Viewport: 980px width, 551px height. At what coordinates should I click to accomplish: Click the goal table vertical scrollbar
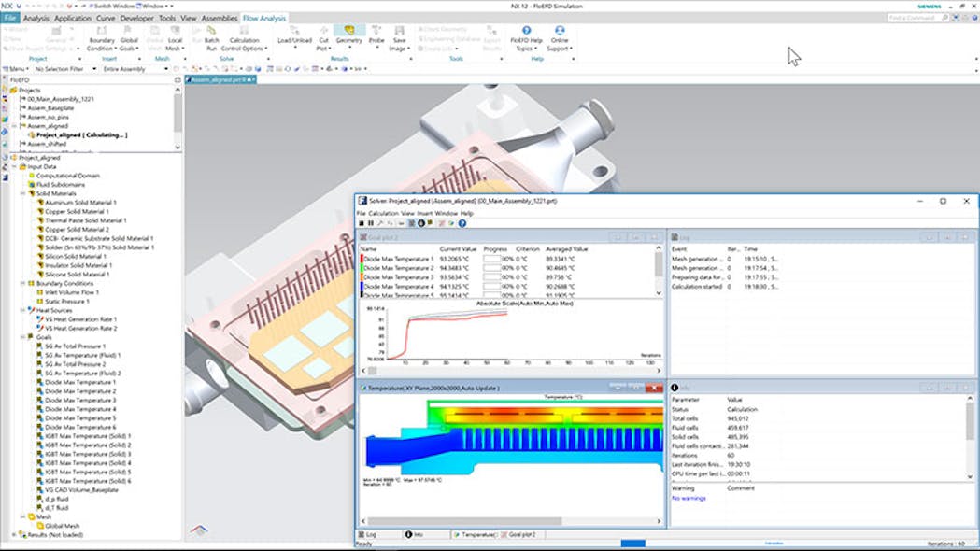pos(659,271)
